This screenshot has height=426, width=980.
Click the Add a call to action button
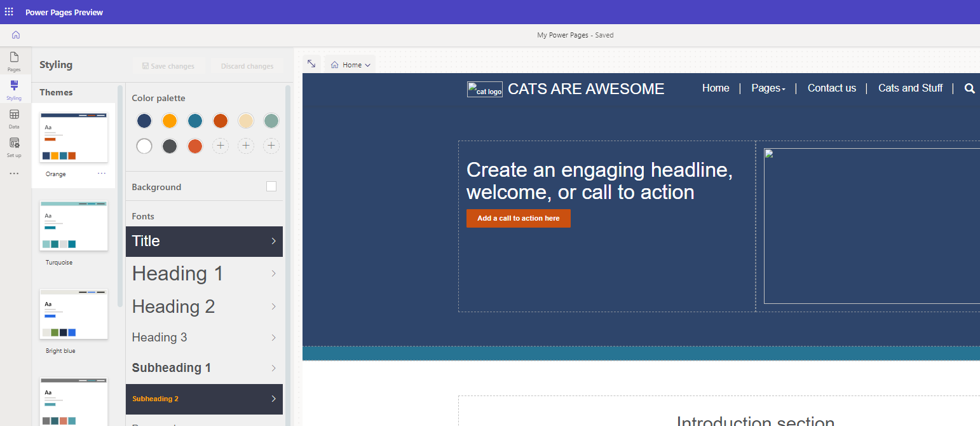tap(518, 218)
